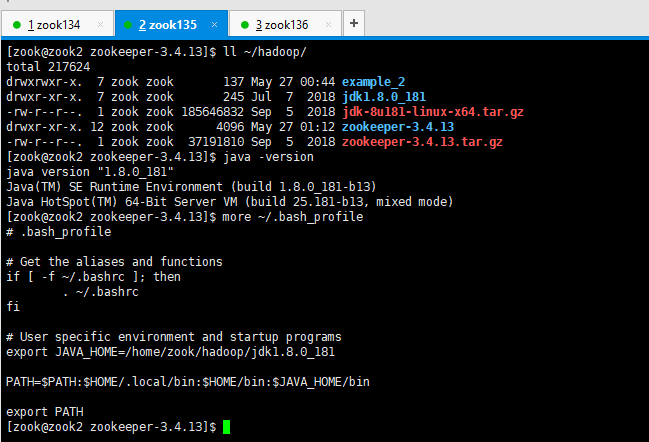The height and width of the screenshot is (442, 649).
Task: Click zookeeper-3.4.13.tar.gz archive name
Action: click(422, 142)
